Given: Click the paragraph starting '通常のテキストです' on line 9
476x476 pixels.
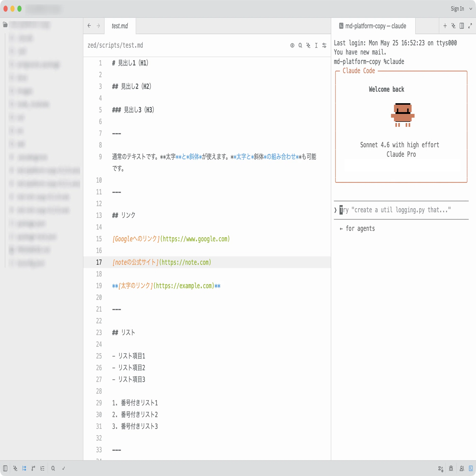Looking at the screenshot, I should tap(214, 162).
